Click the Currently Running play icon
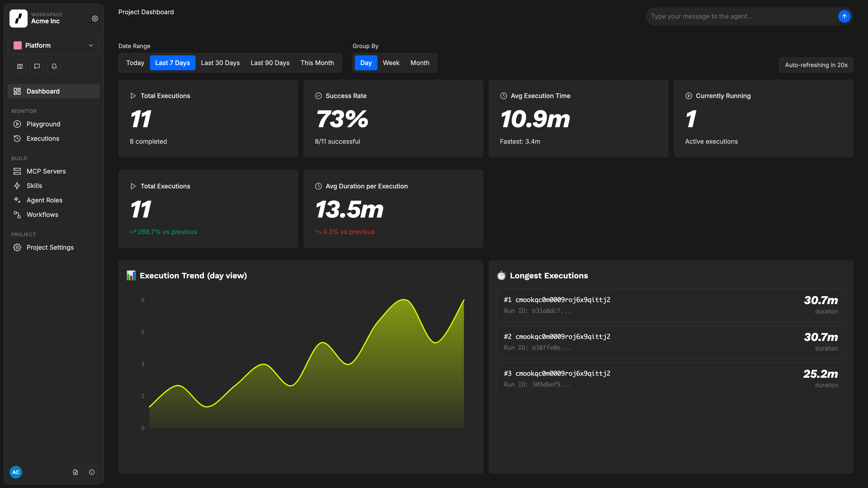The height and width of the screenshot is (488, 868). pos(689,96)
